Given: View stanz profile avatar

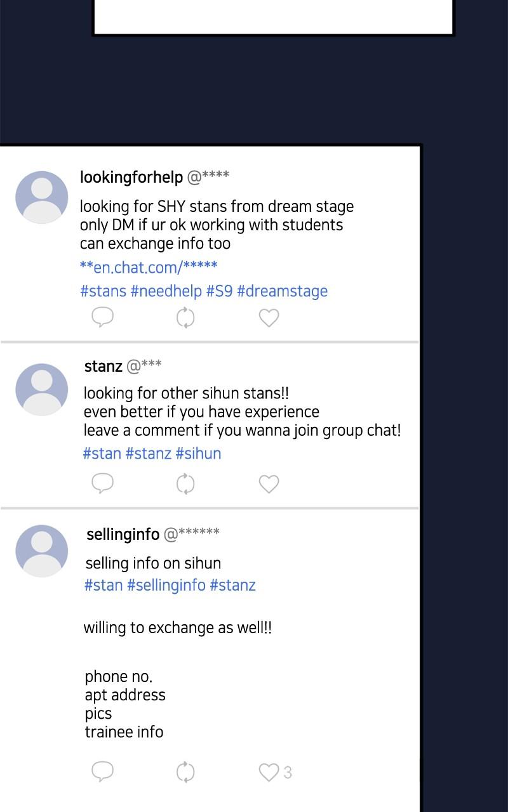Looking at the screenshot, I should tap(41, 390).
